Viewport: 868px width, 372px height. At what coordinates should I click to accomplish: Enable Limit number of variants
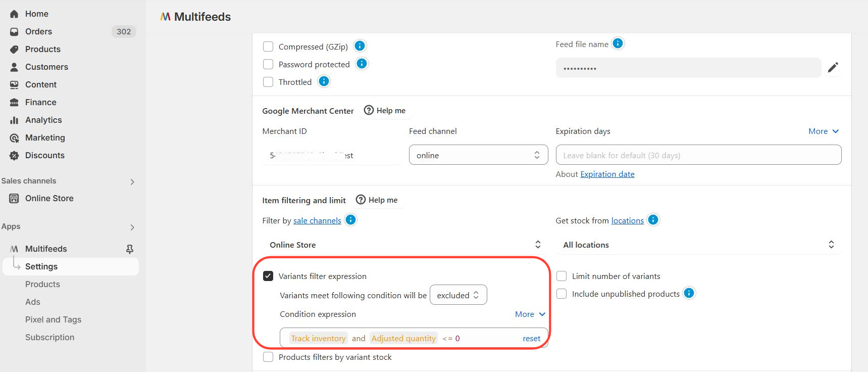pos(561,276)
